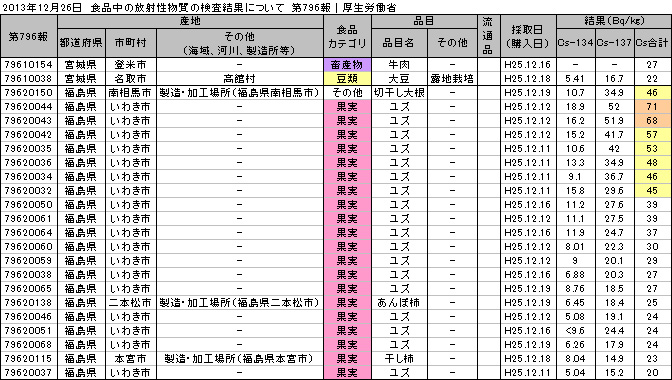The width and height of the screenshot is (672, 380).
Task: Select sample ID 79620036
Action: [x=28, y=163]
